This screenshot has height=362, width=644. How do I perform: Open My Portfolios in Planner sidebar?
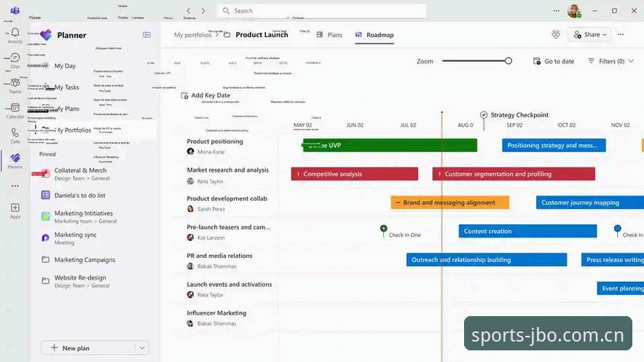tap(72, 130)
